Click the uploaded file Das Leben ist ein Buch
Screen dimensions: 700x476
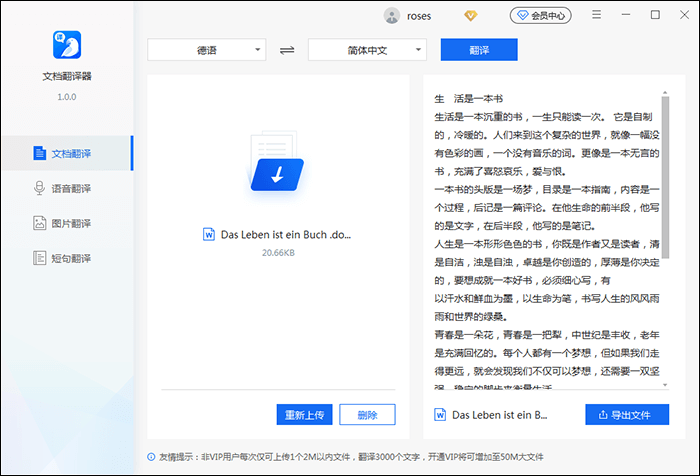(x=286, y=234)
